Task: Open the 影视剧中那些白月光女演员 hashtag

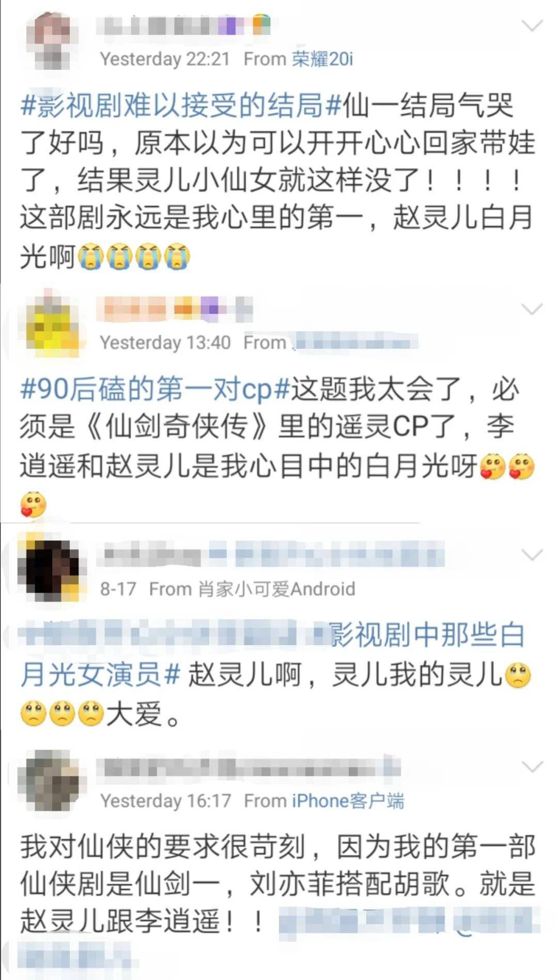Action: [x=272, y=655]
